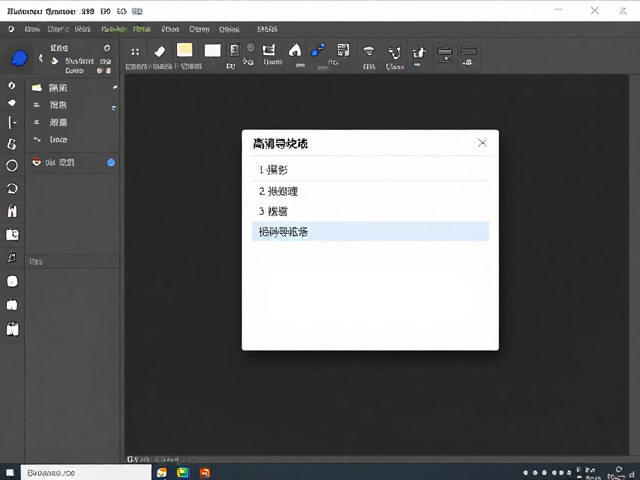The width and height of the screenshot is (640, 480).
Task: Click the document page icon right of blue dots
Action: tap(343, 50)
